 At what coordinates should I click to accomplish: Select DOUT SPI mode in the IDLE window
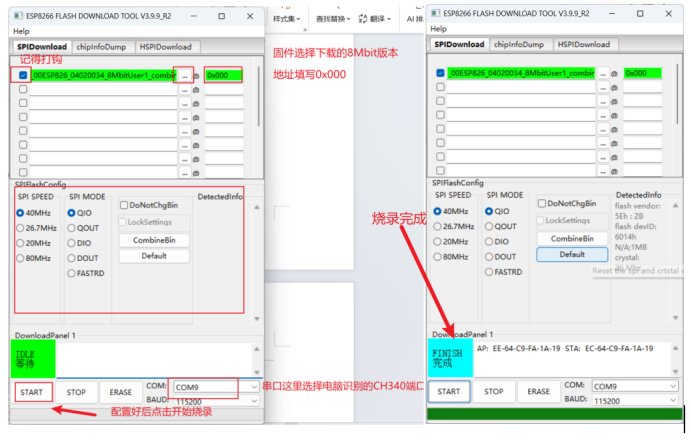coord(71,257)
